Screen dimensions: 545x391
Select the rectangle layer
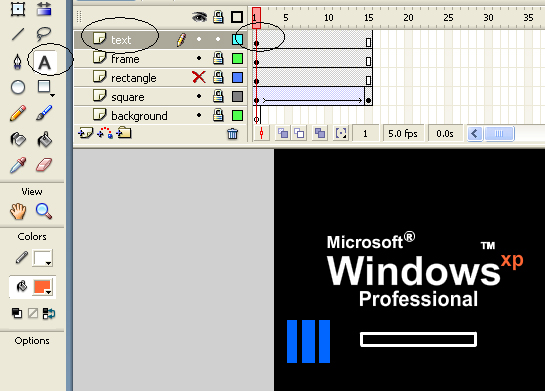(161, 78)
